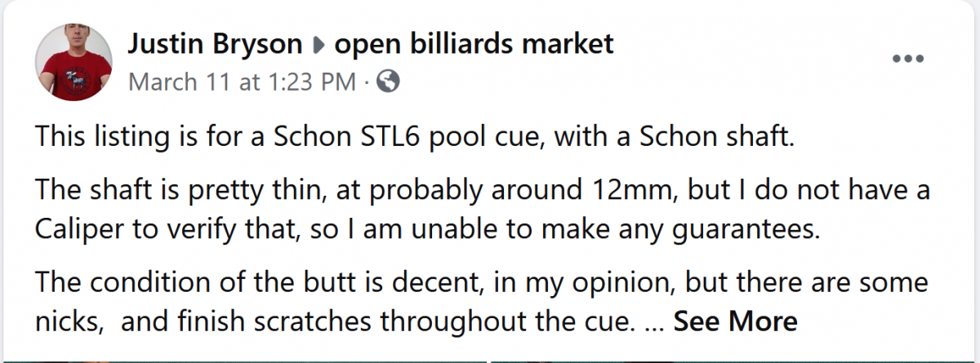Open Justin Bryson's profile picture
This screenshot has width=980, height=363.
coord(69,61)
